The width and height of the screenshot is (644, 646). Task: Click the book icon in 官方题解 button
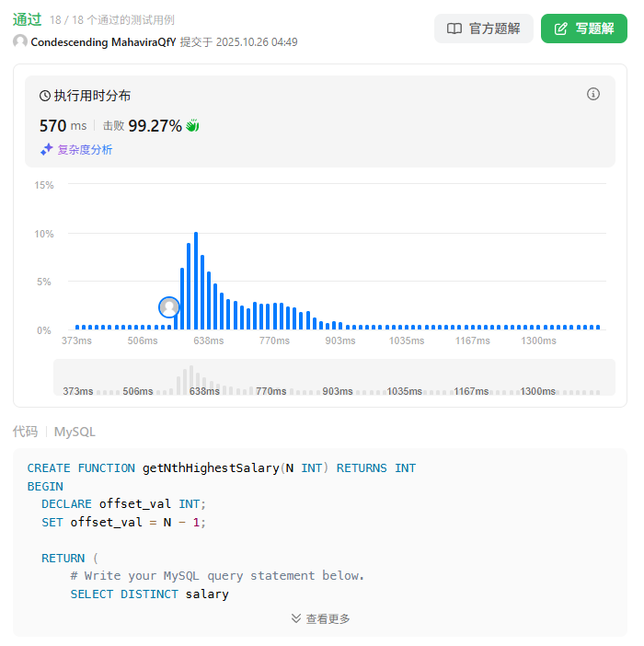point(454,29)
